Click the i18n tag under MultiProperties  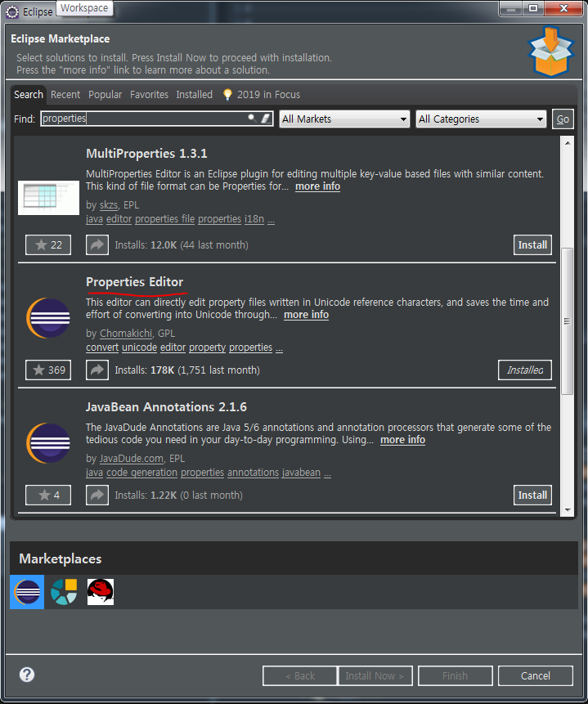(x=254, y=219)
